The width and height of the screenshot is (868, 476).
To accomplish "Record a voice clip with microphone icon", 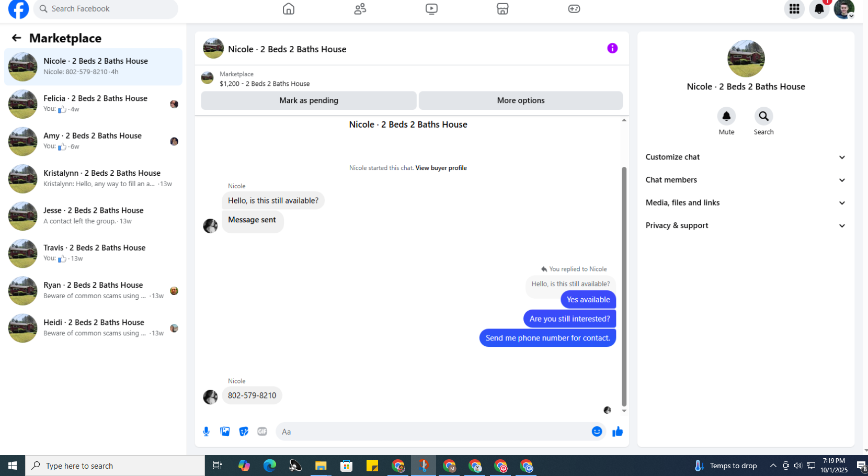I will [x=206, y=432].
